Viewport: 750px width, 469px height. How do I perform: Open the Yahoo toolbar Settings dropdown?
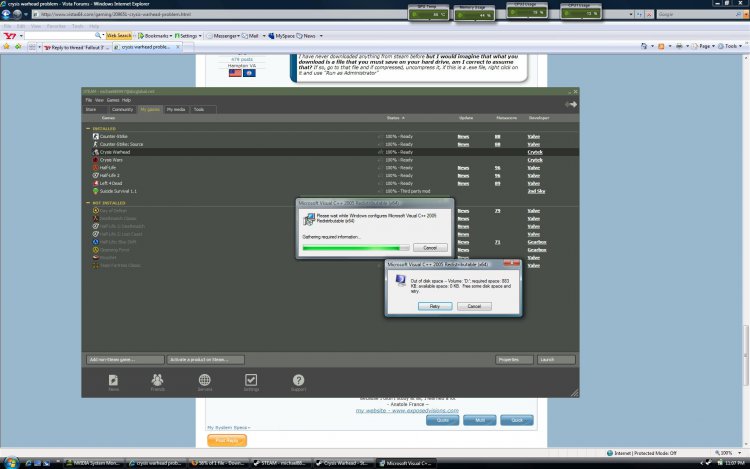coord(188,36)
